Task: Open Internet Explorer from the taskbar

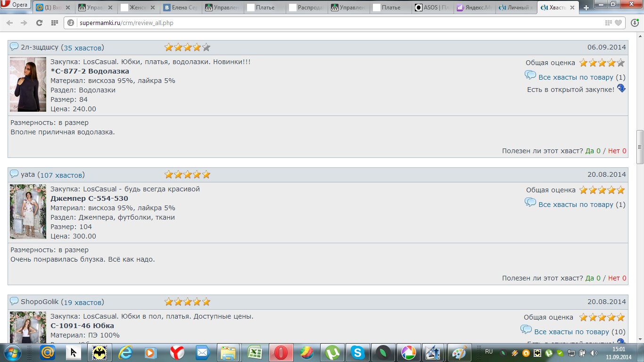Action: pos(125,352)
